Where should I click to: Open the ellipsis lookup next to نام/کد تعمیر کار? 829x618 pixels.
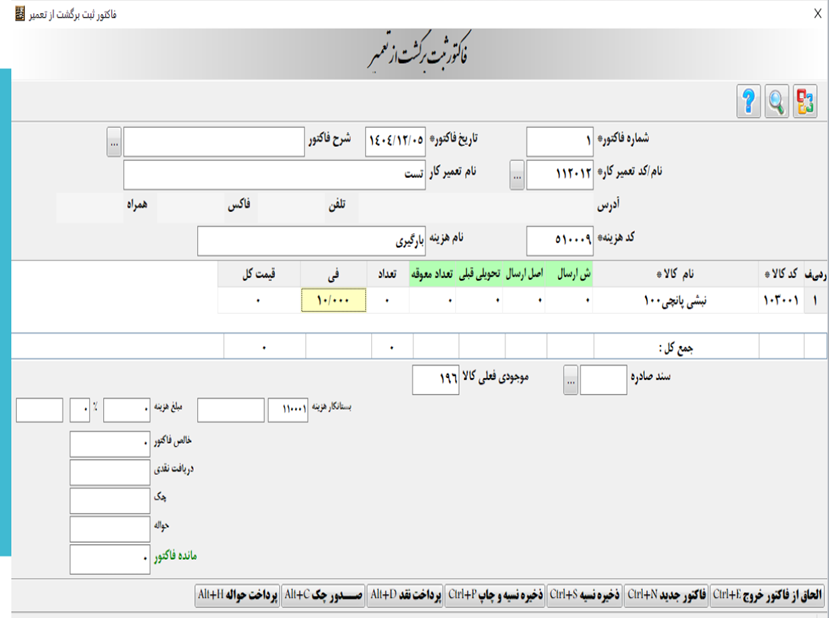pyautogui.click(x=517, y=175)
